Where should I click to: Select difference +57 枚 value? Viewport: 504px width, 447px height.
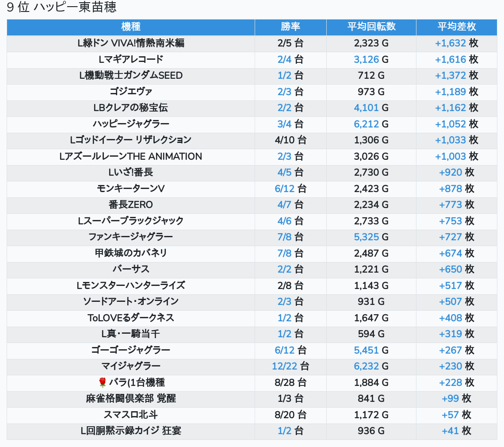point(456,415)
